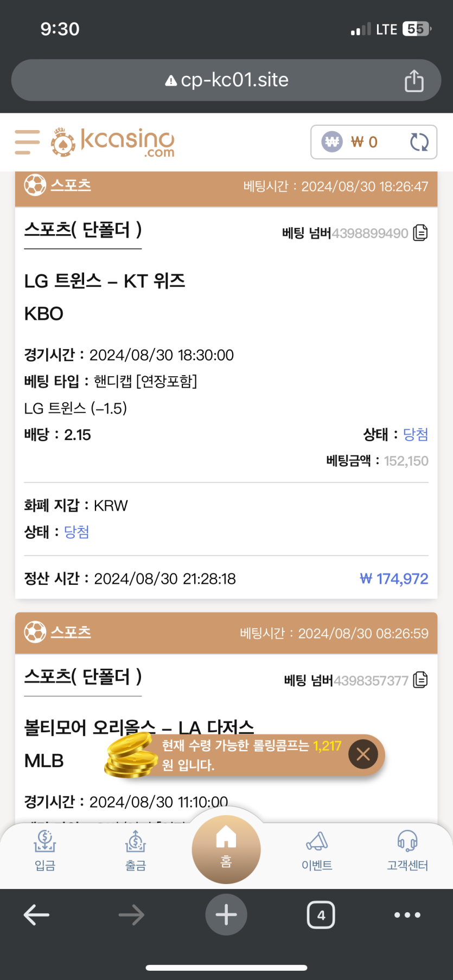453x980 pixels.
Task: Show the 4 open tabs
Action: [321, 915]
